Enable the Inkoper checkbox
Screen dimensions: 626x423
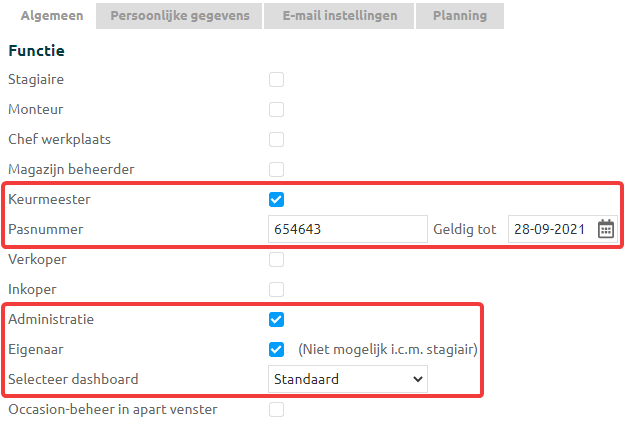tap(277, 289)
